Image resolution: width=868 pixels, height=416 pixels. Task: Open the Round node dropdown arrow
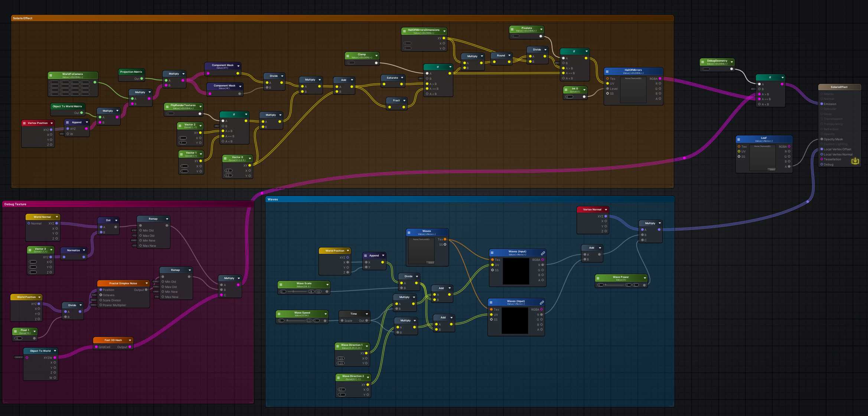(509, 56)
